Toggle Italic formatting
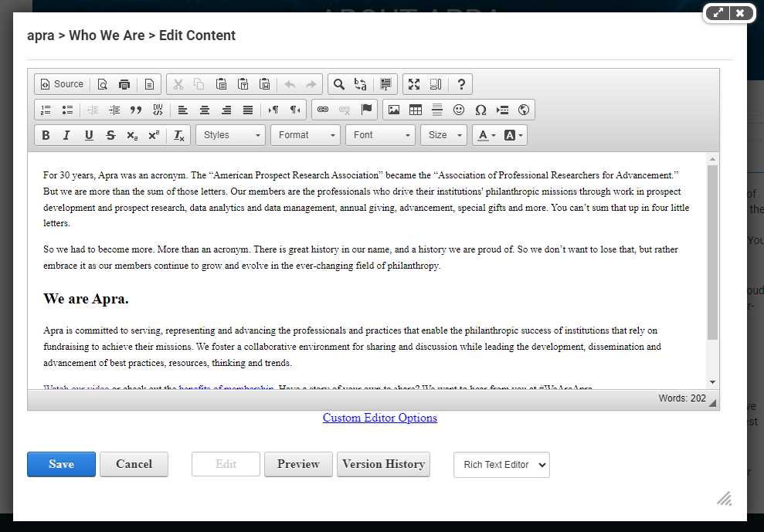The width and height of the screenshot is (764, 532). pos(66,135)
